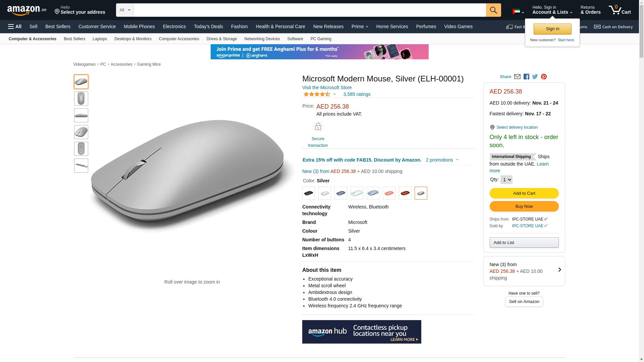The height and width of the screenshot is (362, 644).
Task: Choose the peach color mouse swatch
Action: (x=389, y=193)
